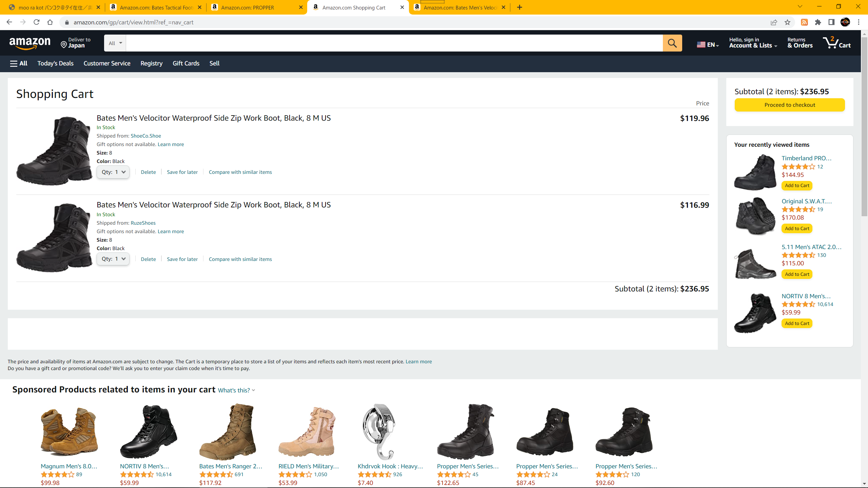868x488 pixels.
Task: Open Original S.W.A.T. boot thumbnail
Action: pyautogui.click(x=755, y=216)
